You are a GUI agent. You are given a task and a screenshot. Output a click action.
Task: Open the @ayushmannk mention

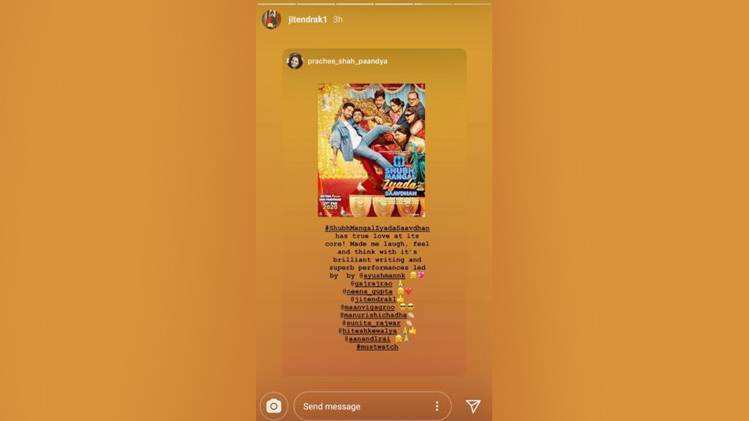point(382,276)
